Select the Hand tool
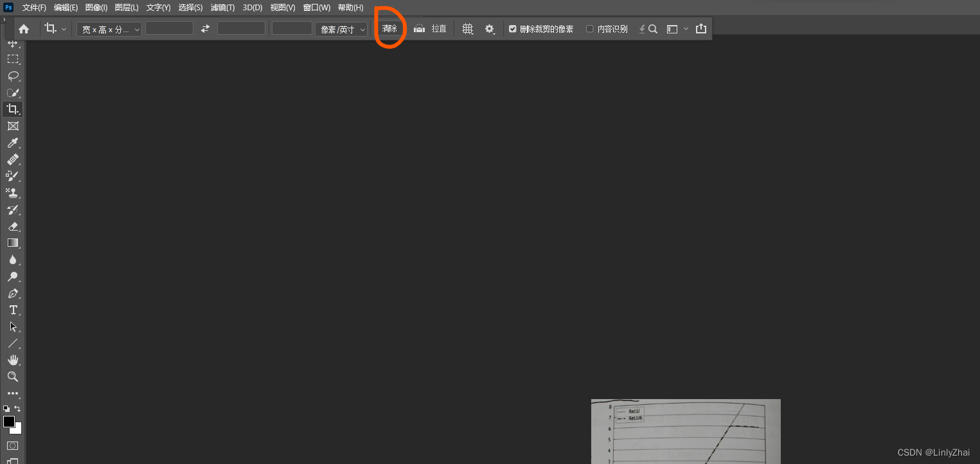 click(13, 360)
